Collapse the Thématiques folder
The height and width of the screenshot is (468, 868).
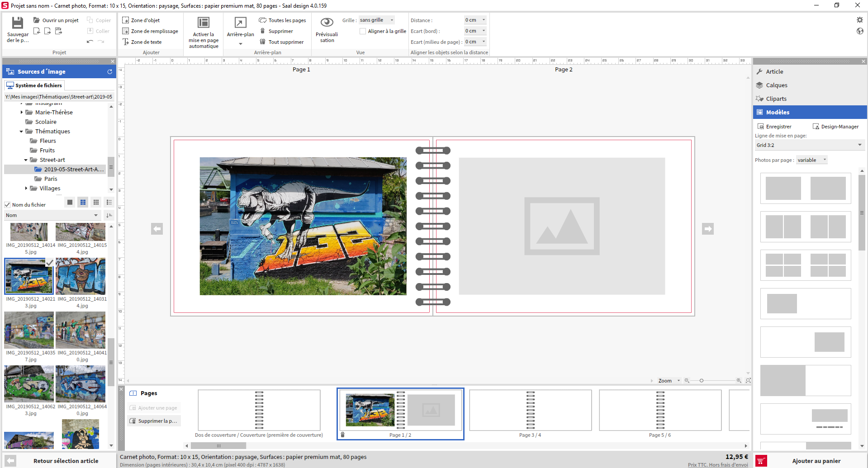(21, 132)
